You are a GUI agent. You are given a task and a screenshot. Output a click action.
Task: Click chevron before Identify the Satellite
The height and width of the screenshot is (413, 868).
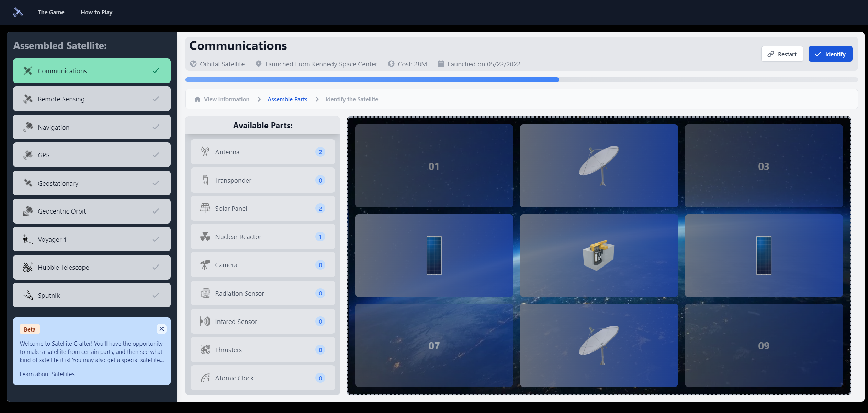coord(317,99)
